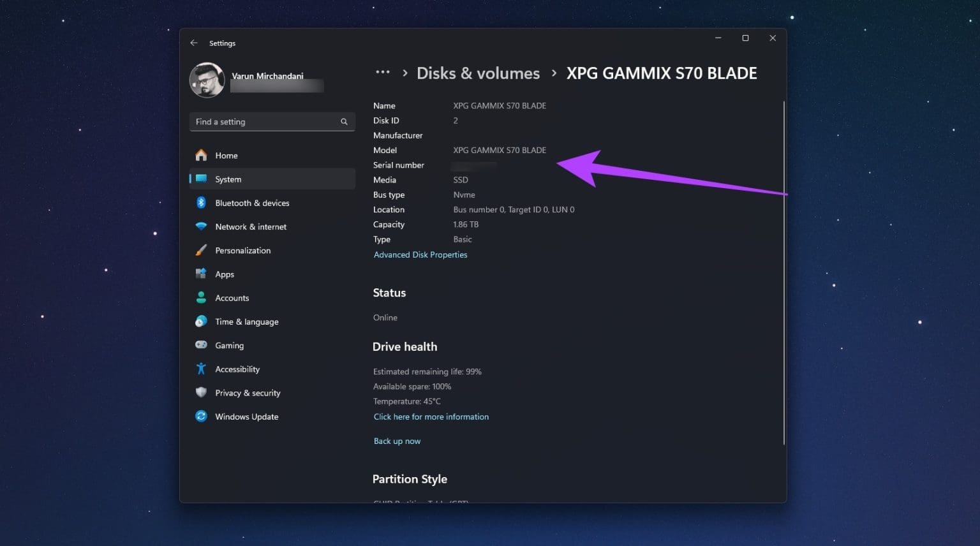Open the Apps section
Screen dimensions: 980x546
(225, 274)
